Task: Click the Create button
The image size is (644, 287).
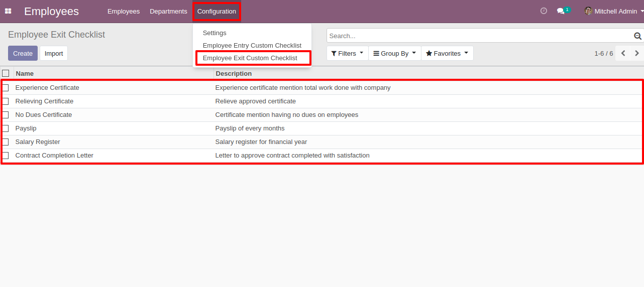Action: [x=23, y=53]
